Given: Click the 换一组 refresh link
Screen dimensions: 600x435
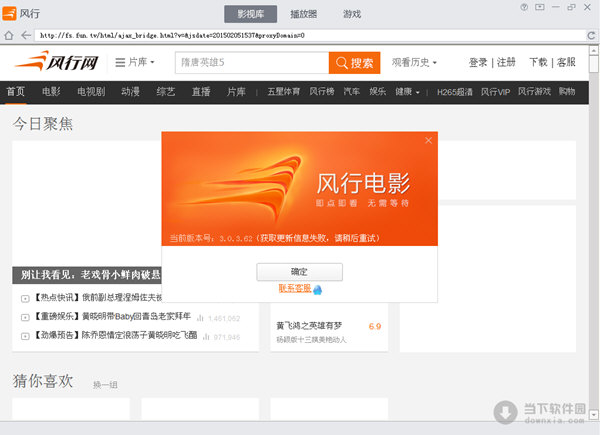Looking at the screenshot, I should point(105,384).
